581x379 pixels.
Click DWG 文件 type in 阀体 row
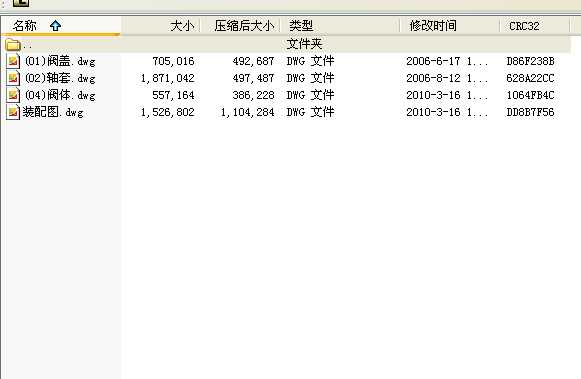pyautogui.click(x=311, y=95)
